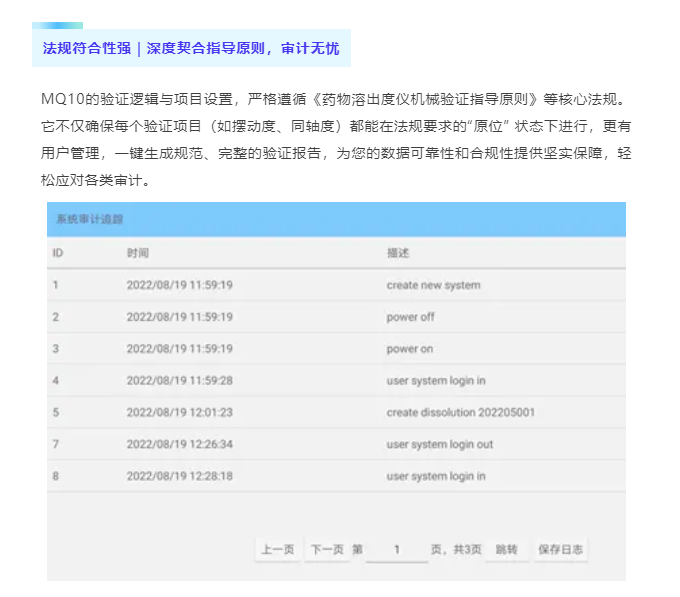Click timestamp 2022/08/19 12:01:23
Viewport: 680px width, 597px height.
click(x=179, y=413)
